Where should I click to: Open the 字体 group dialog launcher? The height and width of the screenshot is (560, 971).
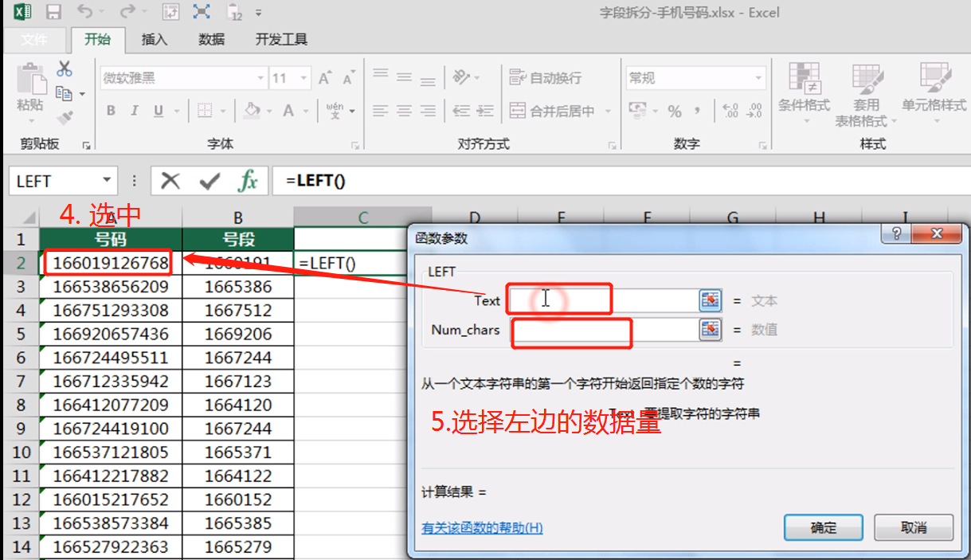pyautogui.click(x=355, y=145)
